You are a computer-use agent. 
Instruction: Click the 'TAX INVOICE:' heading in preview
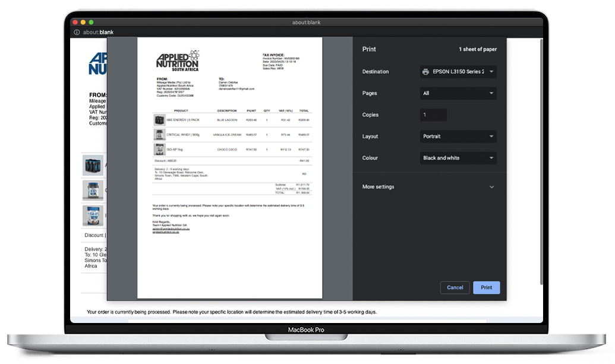coord(273,55)
